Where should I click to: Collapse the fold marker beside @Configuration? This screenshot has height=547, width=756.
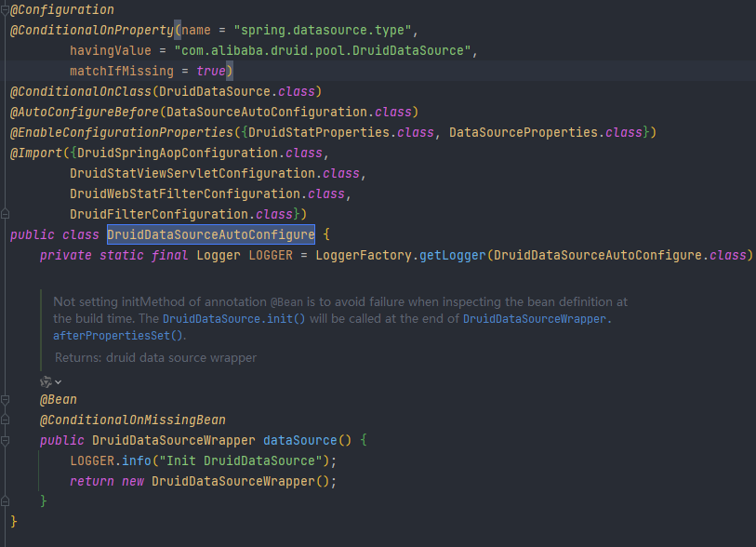pyautogui.click(x=5, y=9)
